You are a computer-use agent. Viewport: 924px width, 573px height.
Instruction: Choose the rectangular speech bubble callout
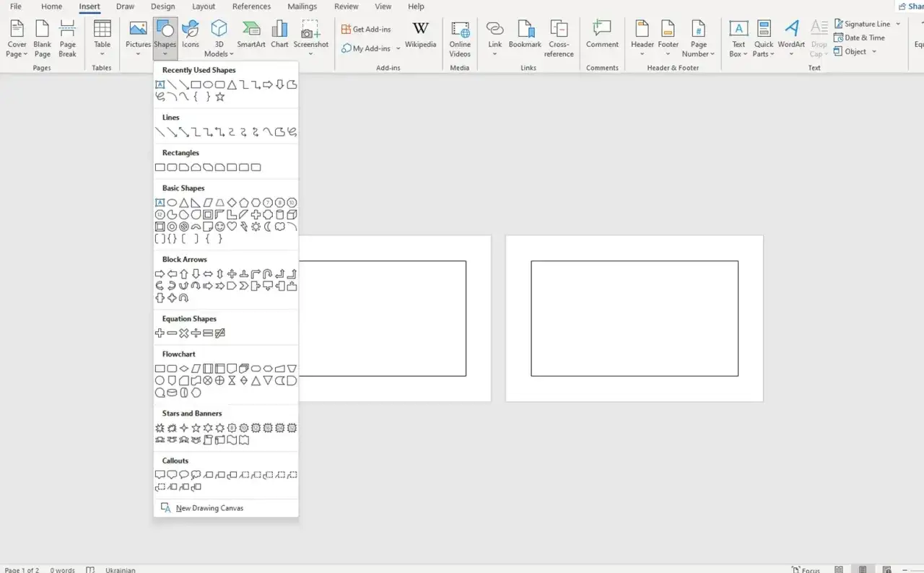[x=160, y=475]
